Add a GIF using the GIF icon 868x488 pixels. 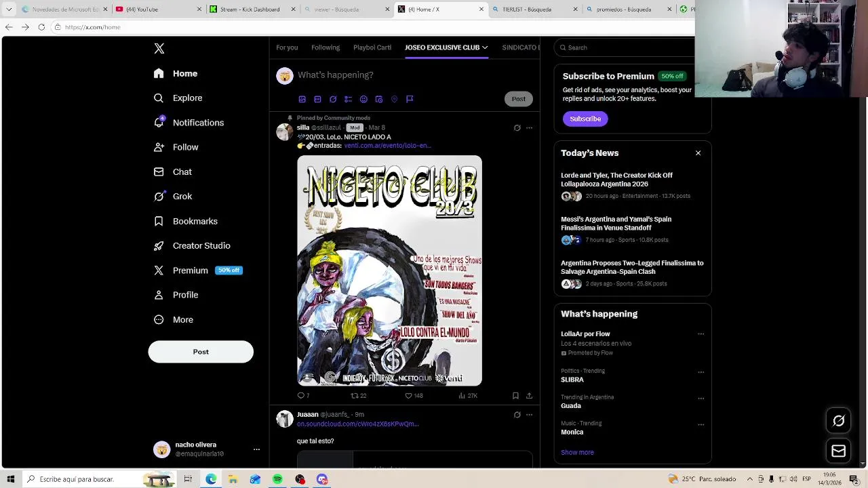point(317,99)
